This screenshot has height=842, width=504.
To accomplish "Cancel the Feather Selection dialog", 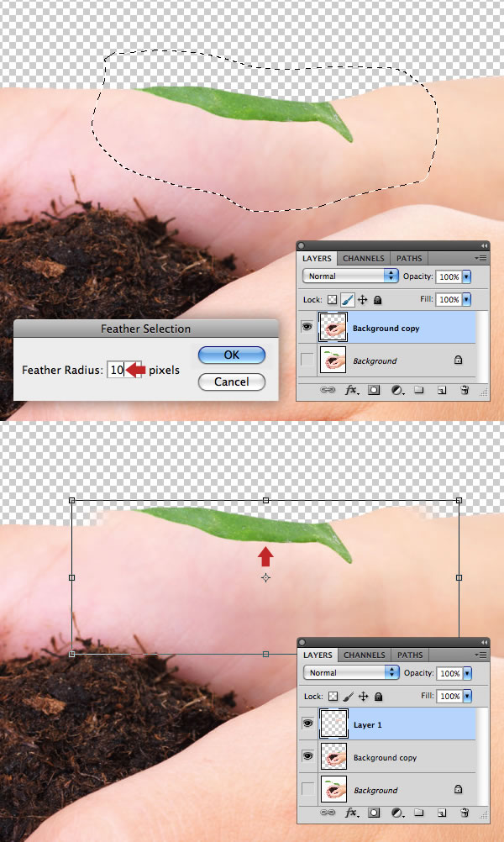I will coord(231,382).
